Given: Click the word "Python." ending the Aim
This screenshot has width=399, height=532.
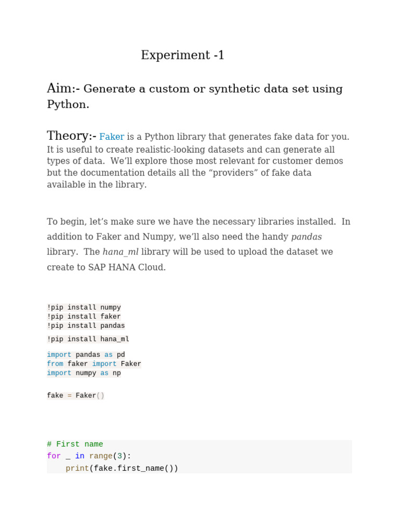Looking at the screenshot, I should point(68,104).
